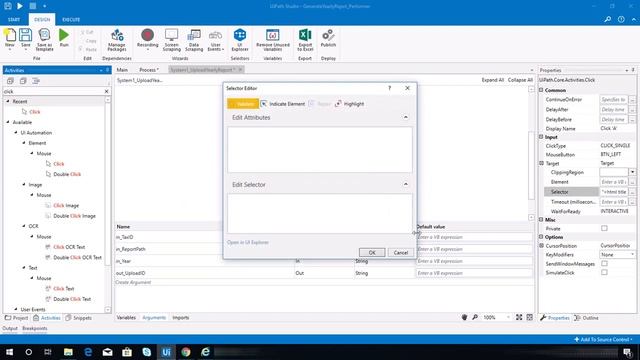The width and height of the screenshot is (640, 360).
Task: Open the ClippingRegion dropdown
Action: [x=632, y=172]
